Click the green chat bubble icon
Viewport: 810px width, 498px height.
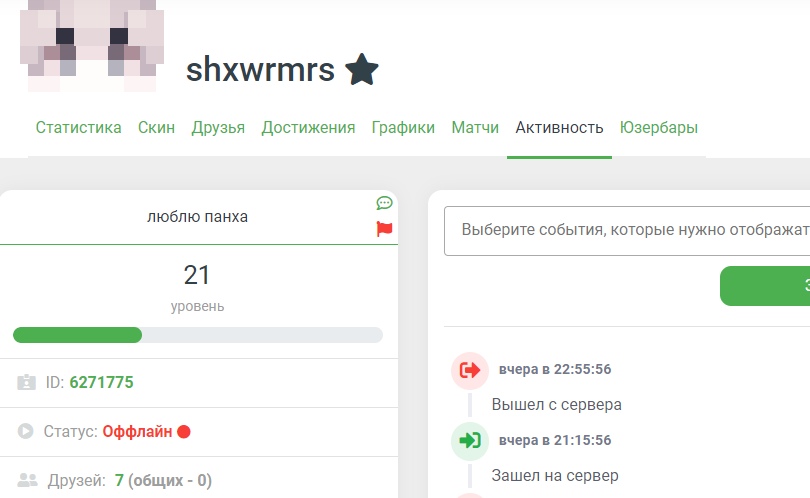click(x=384, y=203)
